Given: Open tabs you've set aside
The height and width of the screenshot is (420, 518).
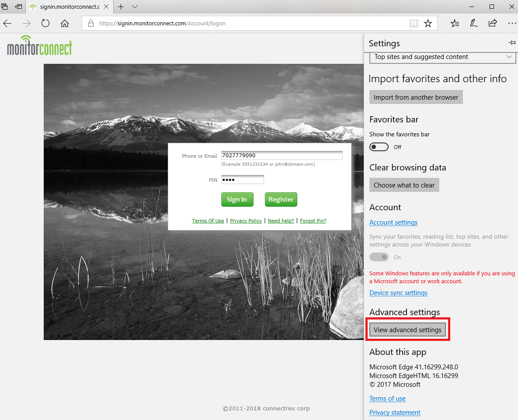Looking at the screenshot, I should coord(5,7).
